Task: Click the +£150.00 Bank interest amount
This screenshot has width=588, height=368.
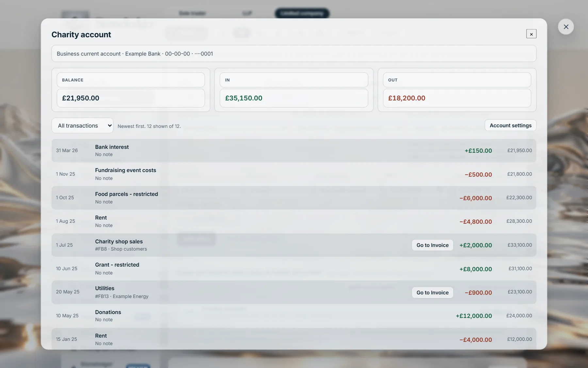Action: click(x=478, y=150)
